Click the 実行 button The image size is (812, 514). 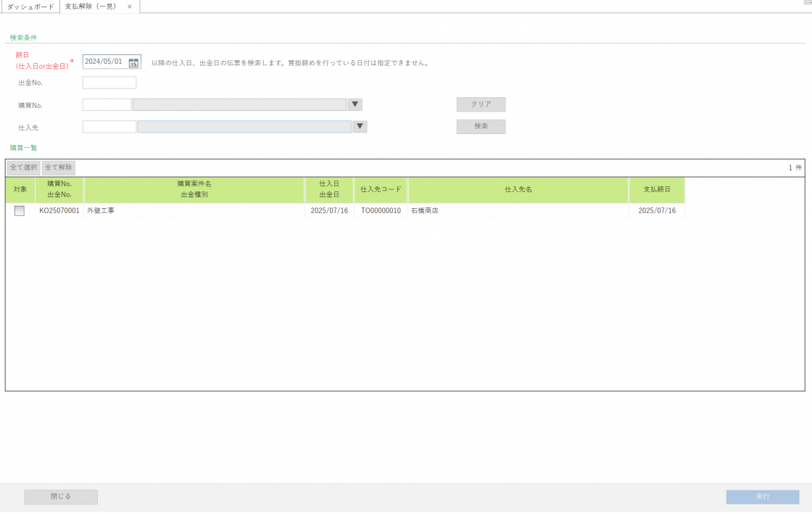(763, 497)
